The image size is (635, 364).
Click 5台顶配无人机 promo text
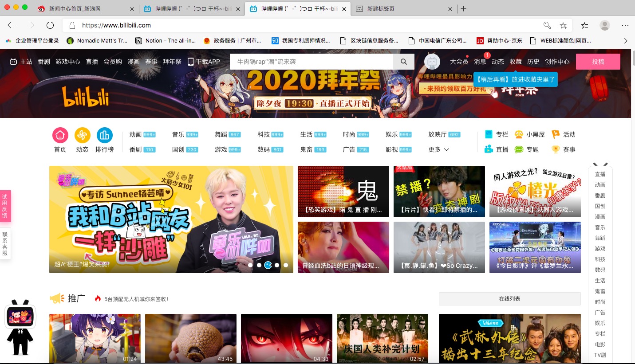[x=136, y=299]
